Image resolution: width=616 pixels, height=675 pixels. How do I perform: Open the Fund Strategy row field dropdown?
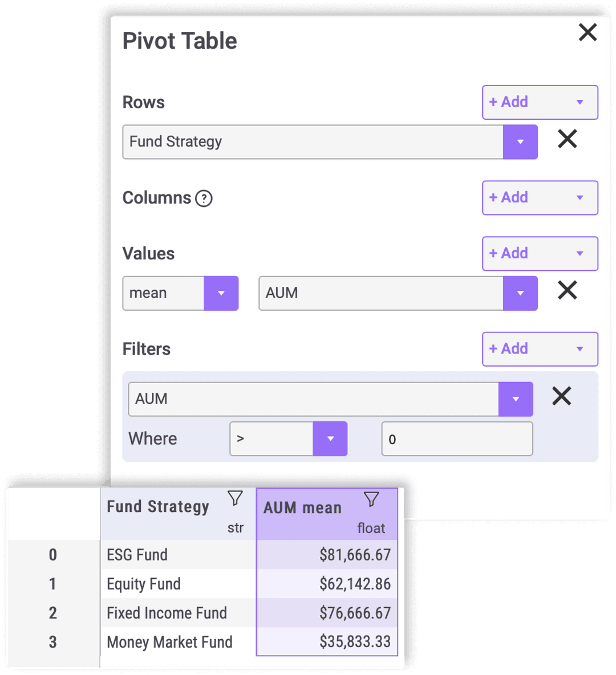pos(520,142)
